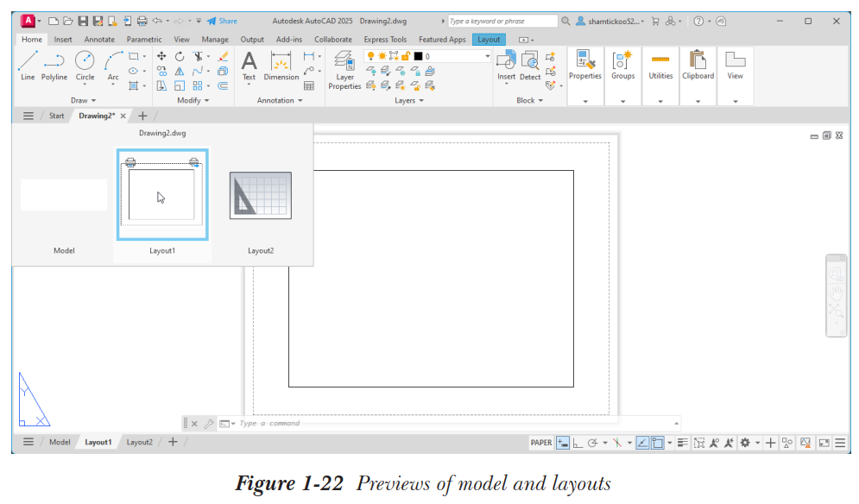Click the Hatch tool icon
Screen dimensions: 859x504
click(x=133, y=86)
